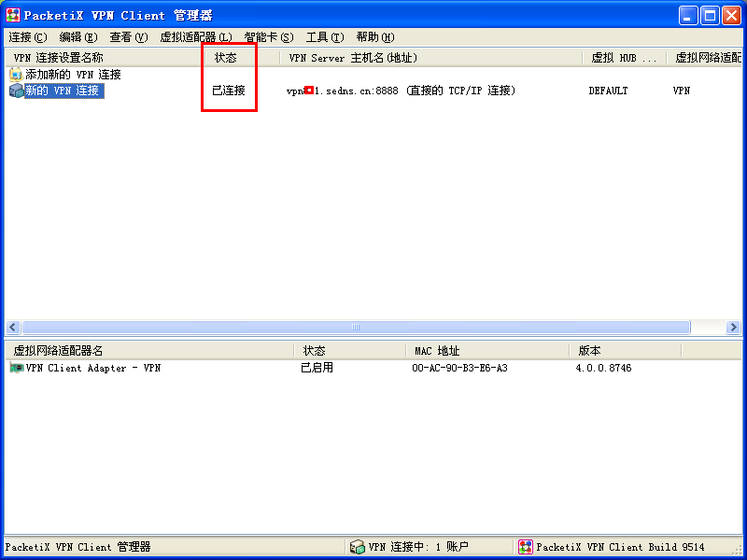
Task: Maximize the PacketiX VPN Client window
Action: [710, 15]
